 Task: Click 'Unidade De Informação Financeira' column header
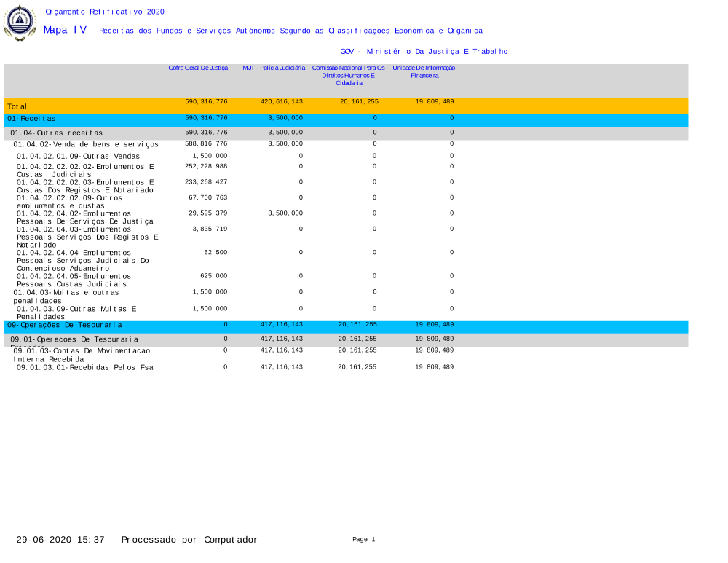click(x=424, y=71)
